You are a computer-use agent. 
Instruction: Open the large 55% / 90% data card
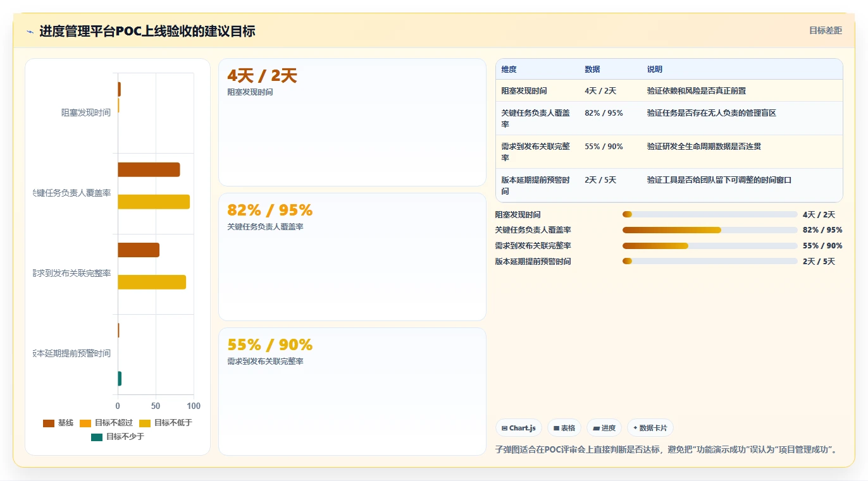coord(352,391)
